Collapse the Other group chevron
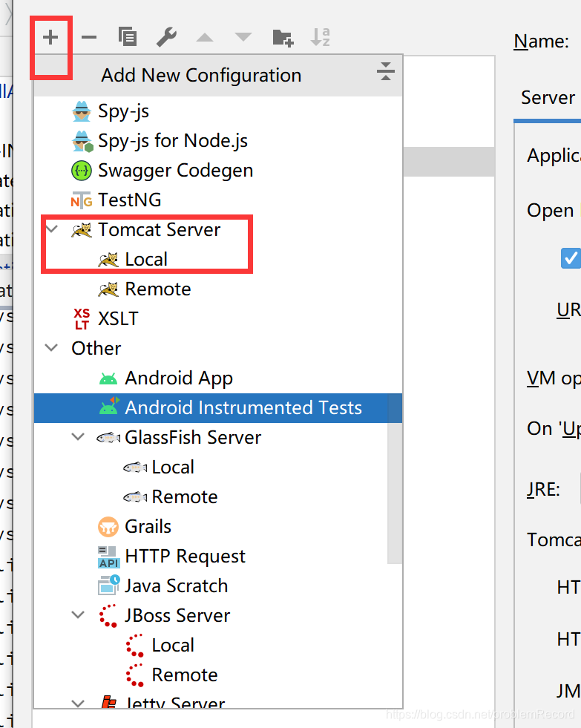This screenshot has width=581, height=728. pos(51,348)
